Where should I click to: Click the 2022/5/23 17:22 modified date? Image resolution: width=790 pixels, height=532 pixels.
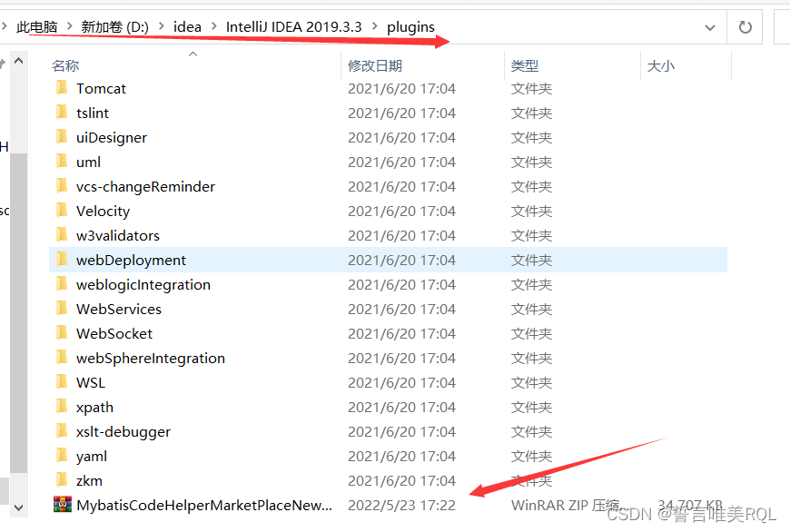tap(401, 505)
